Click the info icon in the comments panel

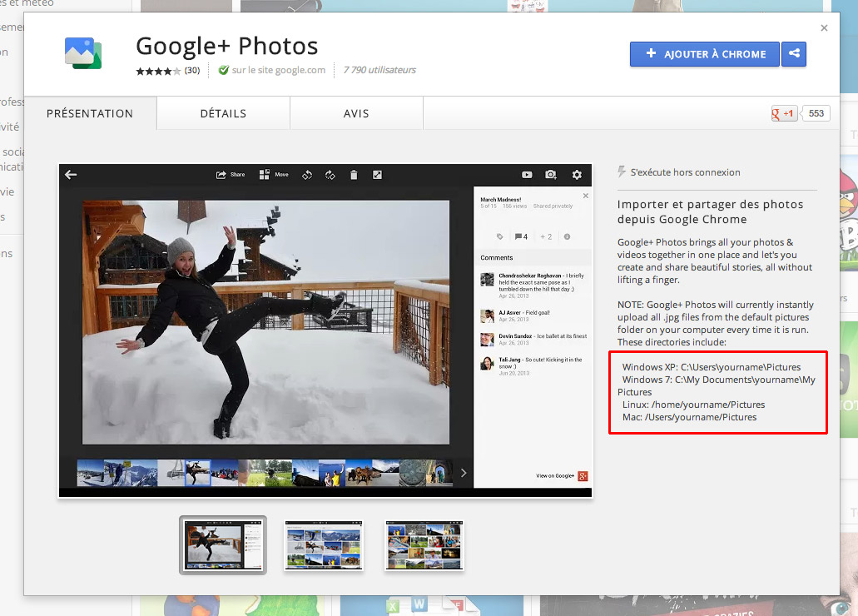pyautogui.click(x=567, y=236)
